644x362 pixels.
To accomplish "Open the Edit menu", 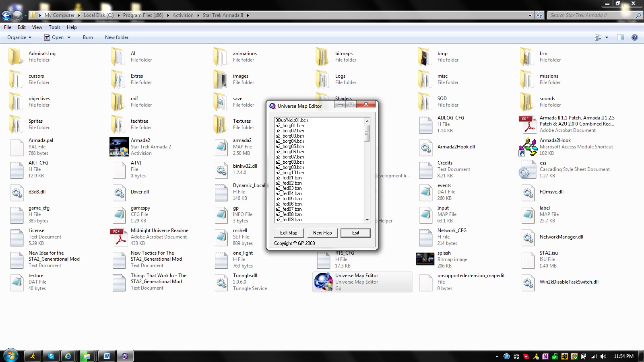I will tap(22, 27).
